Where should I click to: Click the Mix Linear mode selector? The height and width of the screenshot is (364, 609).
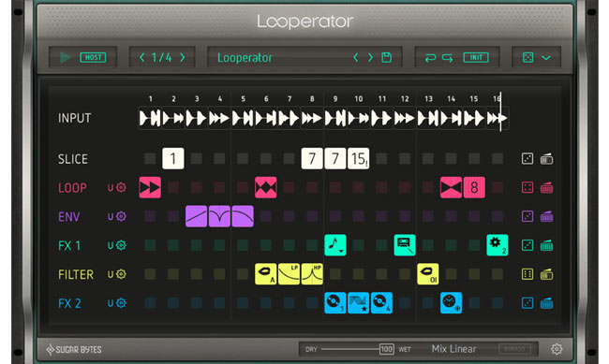(453, 349)
